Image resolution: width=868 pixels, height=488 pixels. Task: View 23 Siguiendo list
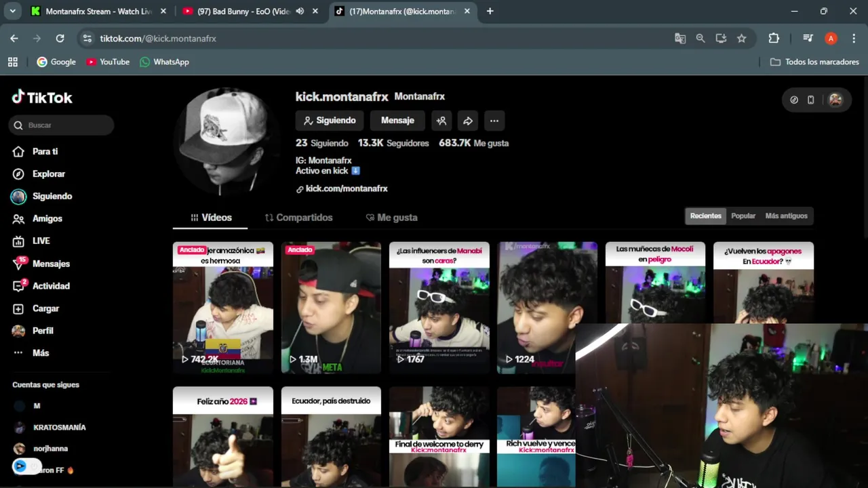point(322,143)
